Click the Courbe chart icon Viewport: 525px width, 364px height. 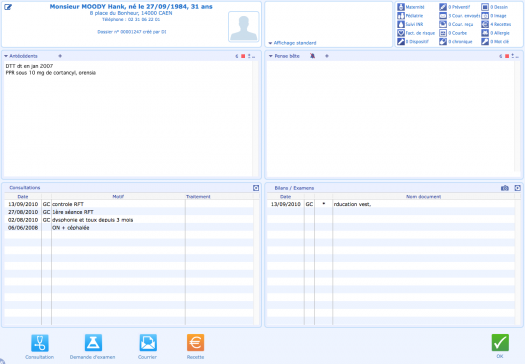443,33
